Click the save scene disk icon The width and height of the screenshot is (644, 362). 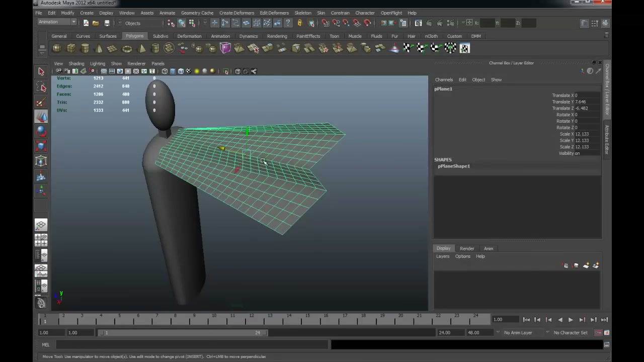pyautogui.click(x=107, y=23)
